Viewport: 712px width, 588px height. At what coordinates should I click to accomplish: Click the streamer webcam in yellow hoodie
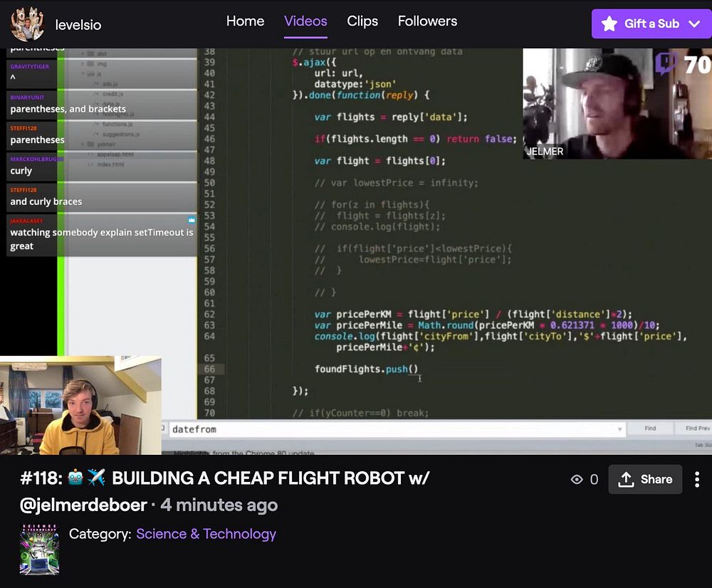[x=81, y=406]
